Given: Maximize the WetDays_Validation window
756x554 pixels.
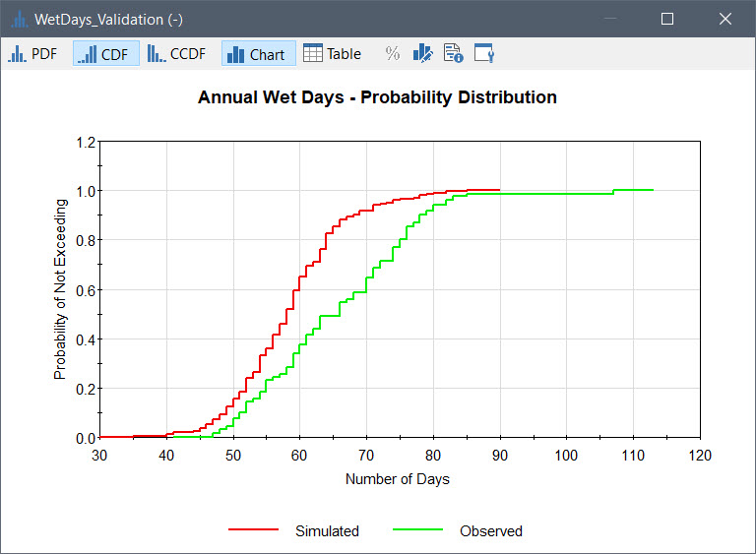Looking at the screenshot, I should [x=667, y=19].
